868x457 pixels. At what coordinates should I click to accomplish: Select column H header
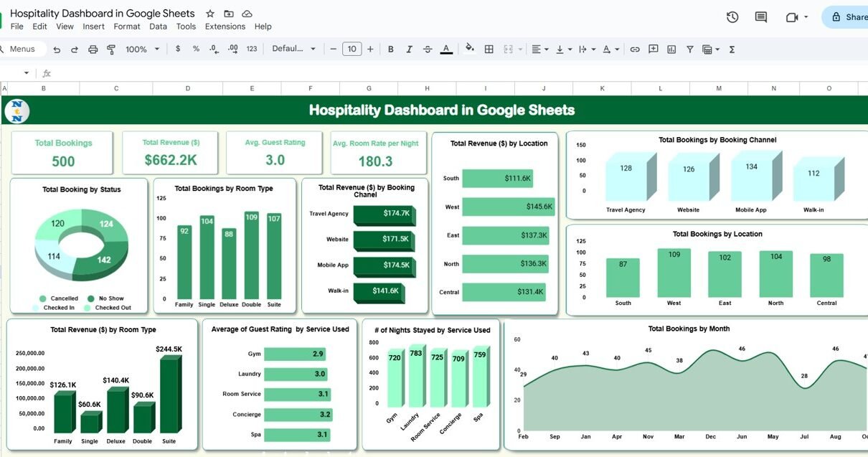pyautogui.click(x=427, y=88)
